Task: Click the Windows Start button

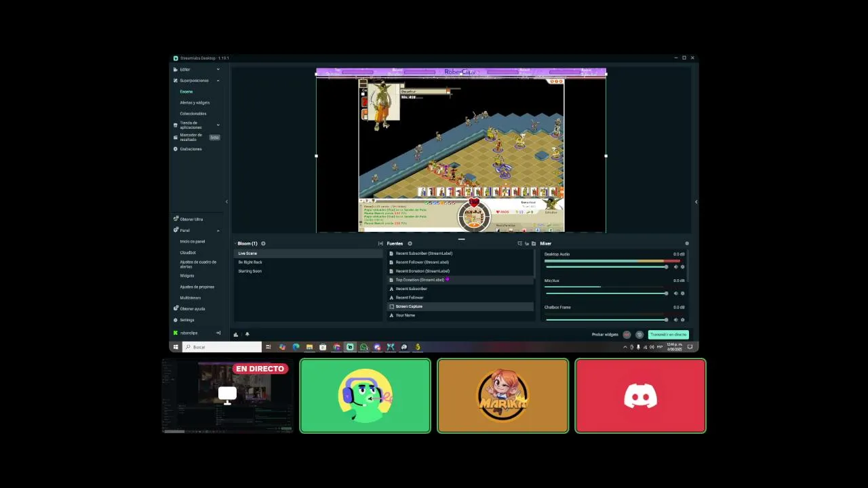Action: 176,347
